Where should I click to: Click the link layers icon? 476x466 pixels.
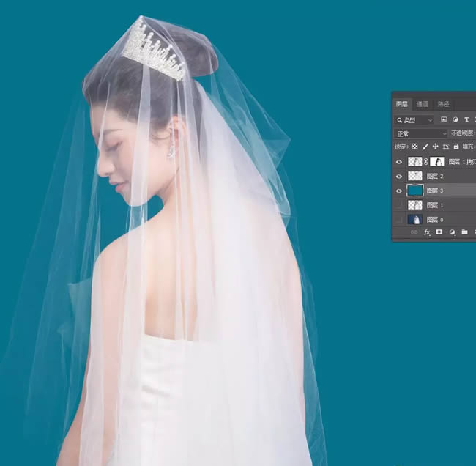[414, 232]
